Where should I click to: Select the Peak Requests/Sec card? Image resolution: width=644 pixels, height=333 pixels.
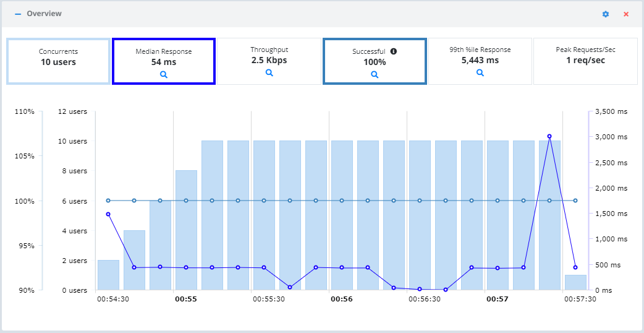(585, 61)
